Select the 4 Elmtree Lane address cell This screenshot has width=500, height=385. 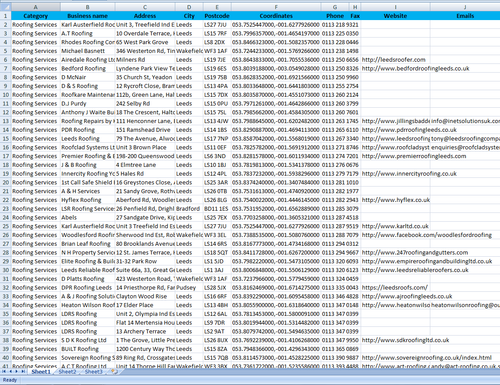pos(145,165)
